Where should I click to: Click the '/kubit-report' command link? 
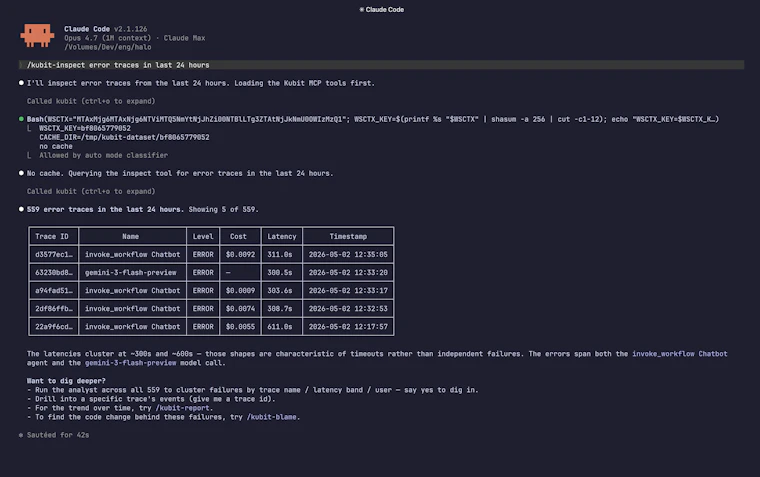[x=184, y=408]
